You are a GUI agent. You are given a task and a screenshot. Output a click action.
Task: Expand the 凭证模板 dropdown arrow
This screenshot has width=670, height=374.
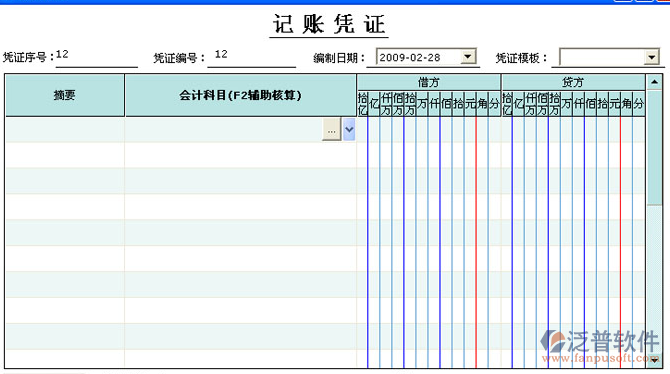coord(652,57)
